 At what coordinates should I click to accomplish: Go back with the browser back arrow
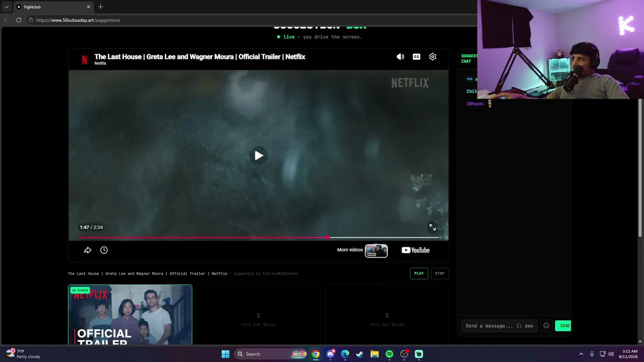click(7, 20)
